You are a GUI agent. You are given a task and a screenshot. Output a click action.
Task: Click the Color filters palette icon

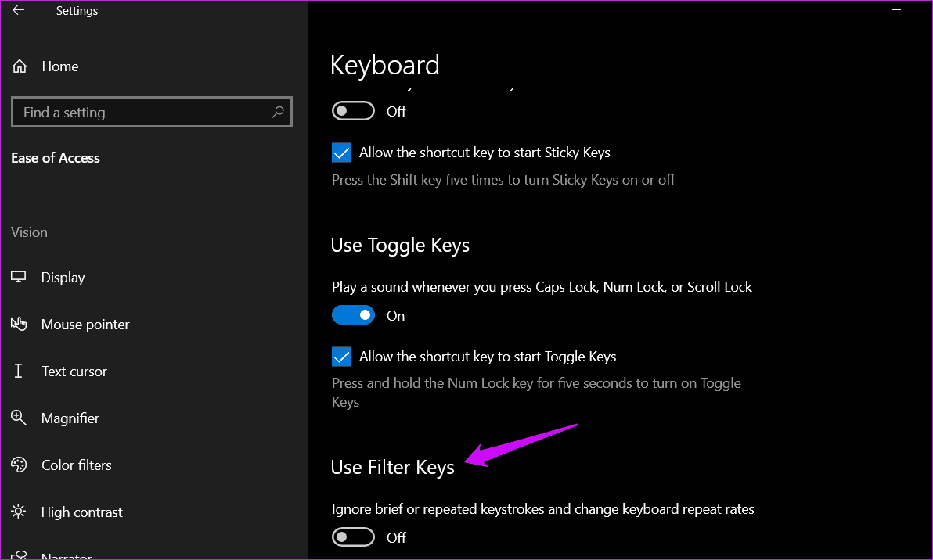click(19, 465)
